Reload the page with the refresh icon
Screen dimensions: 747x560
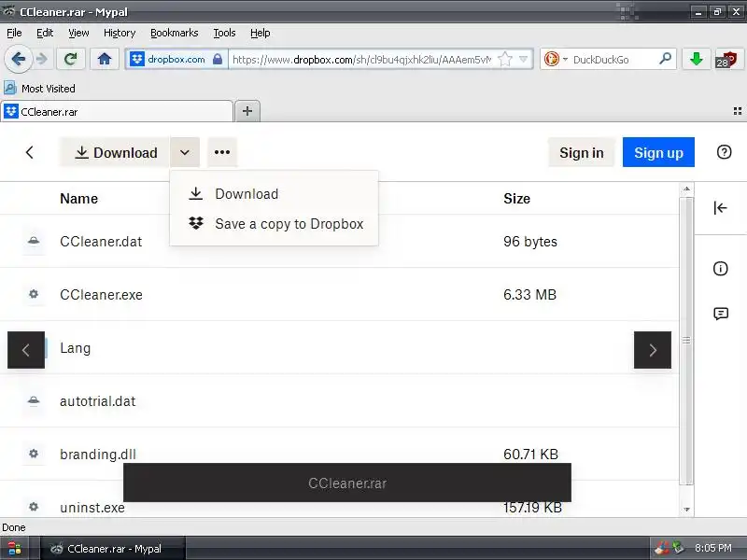71,60
